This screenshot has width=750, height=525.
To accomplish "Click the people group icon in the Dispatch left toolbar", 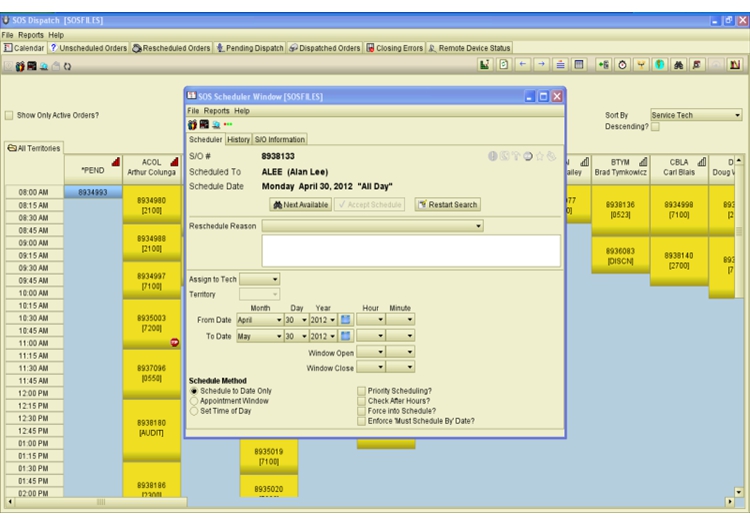I will [x=20, y=66].
